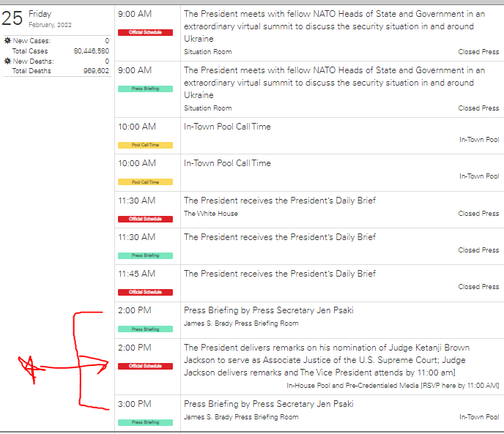The width and height of the screenshot is (504, 434).
Task: Click Press Briefing tag under 11:30 AM
Action: (145, 255)
